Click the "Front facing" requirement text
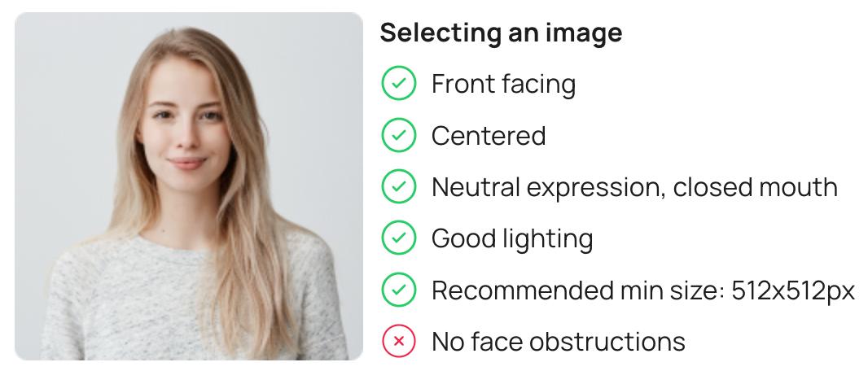868x371 pixels. pyautogui.click(x=503, y=84)
